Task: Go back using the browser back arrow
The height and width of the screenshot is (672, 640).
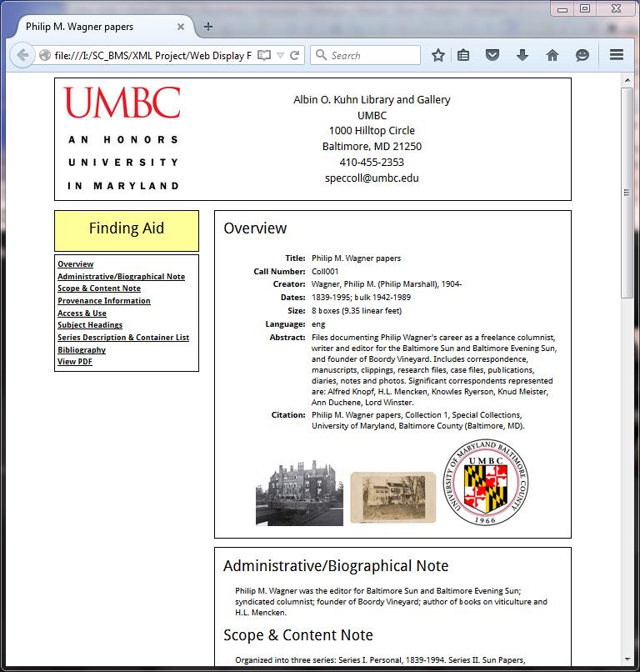Action: 22,55
